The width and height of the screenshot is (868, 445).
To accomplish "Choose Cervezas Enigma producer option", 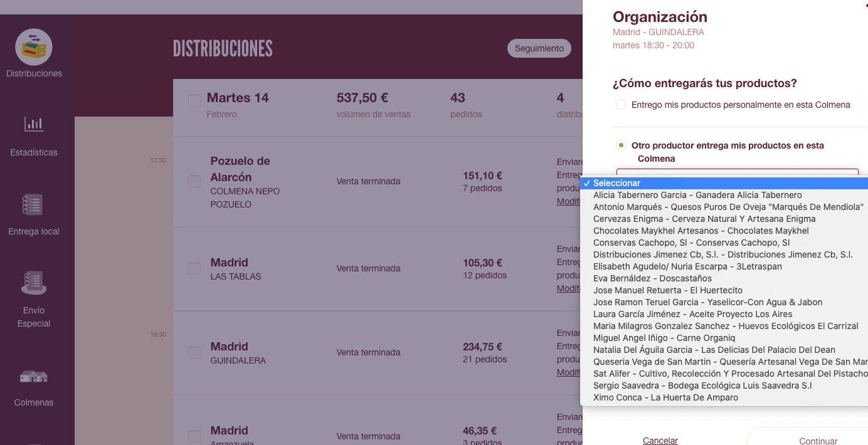I will pos(724,219).
